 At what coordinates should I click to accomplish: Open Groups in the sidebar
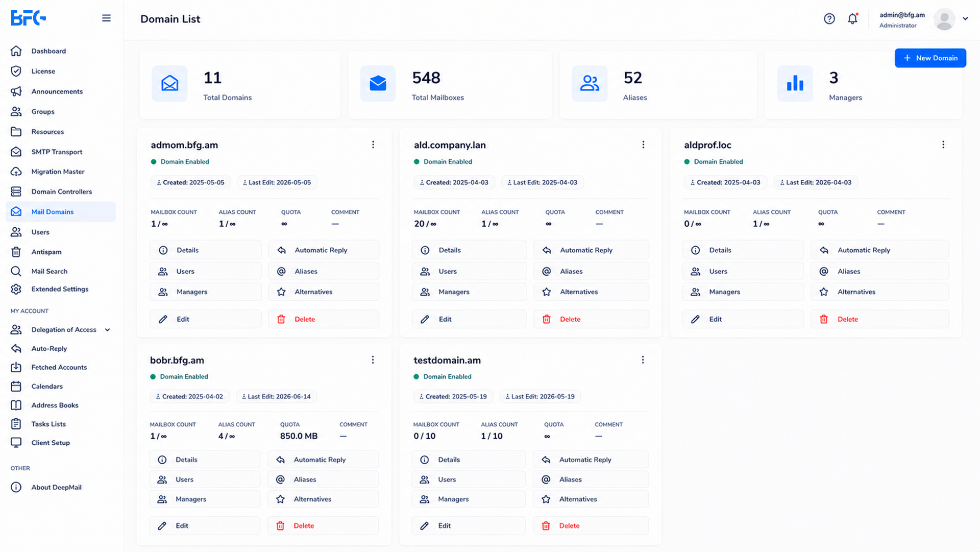click(61, 111)
